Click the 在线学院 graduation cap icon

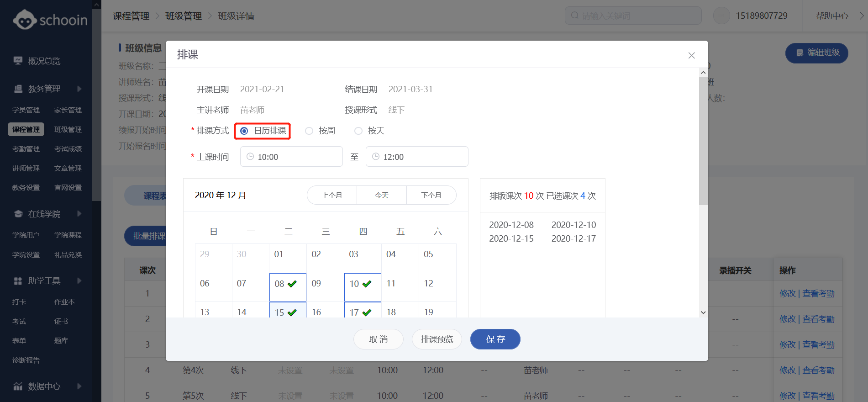pos(18,214)
